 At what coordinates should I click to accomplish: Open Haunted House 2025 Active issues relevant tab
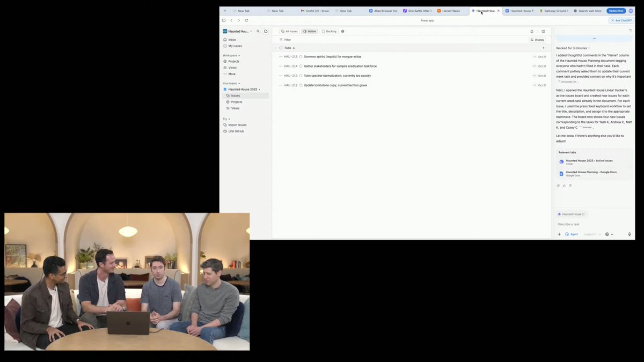593,161
